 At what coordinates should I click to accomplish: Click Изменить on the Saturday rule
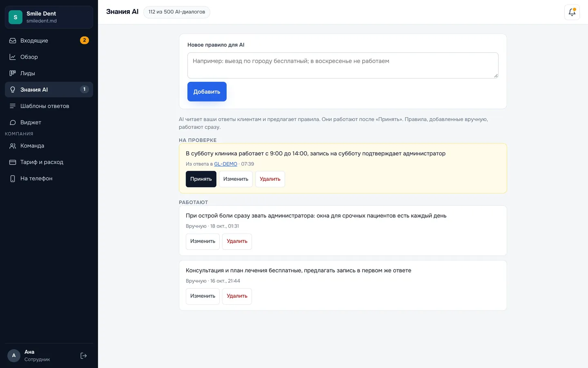(x=236, y=179)
